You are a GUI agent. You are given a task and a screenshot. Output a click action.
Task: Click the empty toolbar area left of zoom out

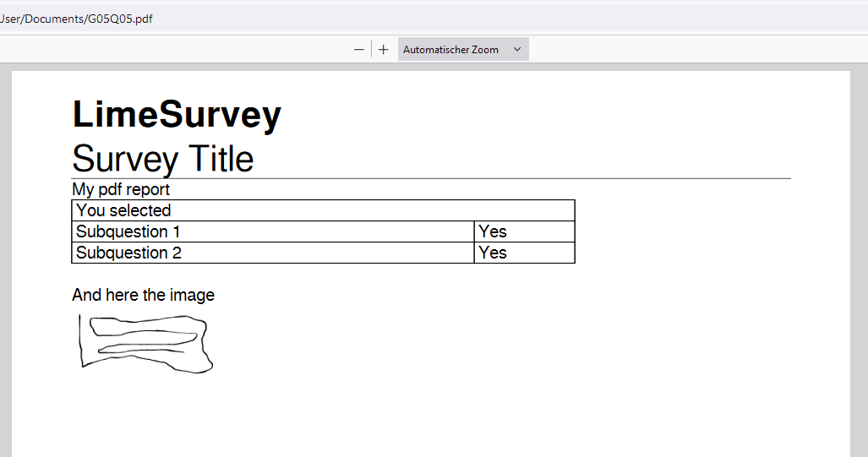point(169,50)
